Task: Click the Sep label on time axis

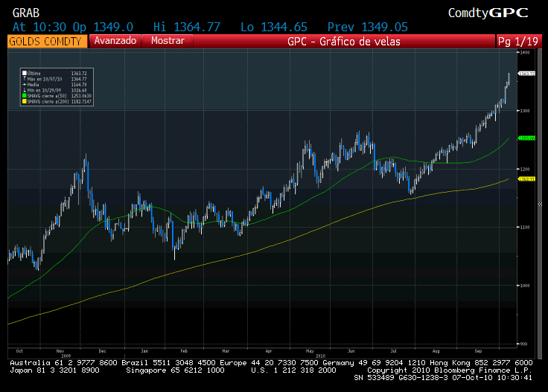Action: pyautogui.click(x=478, y=351)
